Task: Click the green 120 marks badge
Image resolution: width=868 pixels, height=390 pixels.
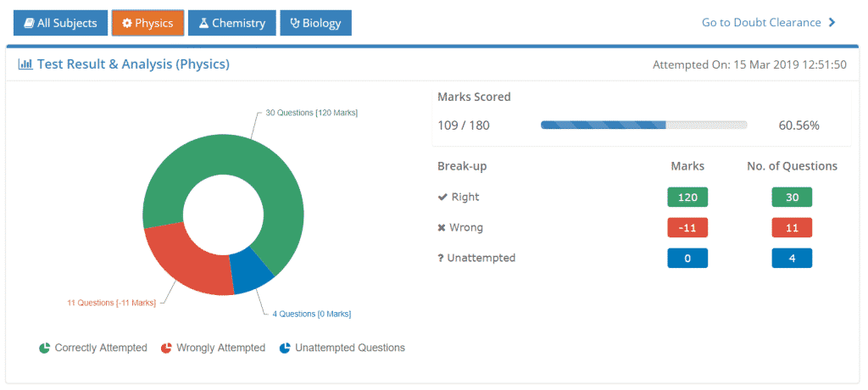Action: tap(687, 198)
